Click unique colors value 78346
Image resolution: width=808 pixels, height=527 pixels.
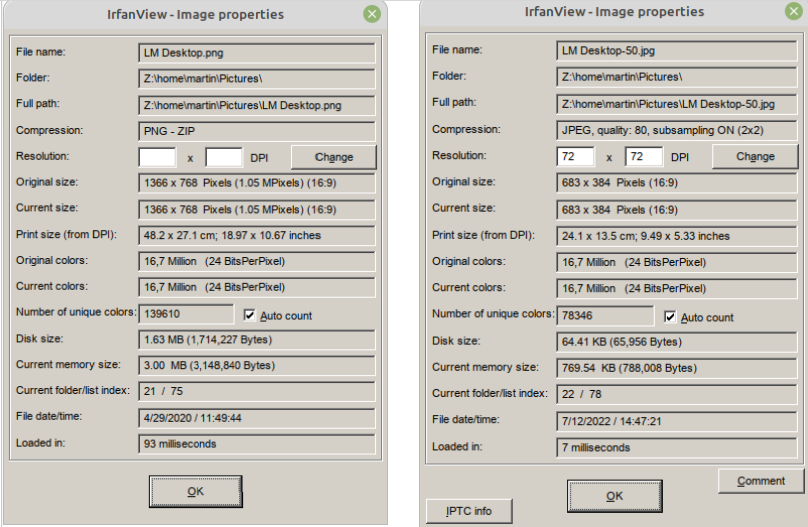pos(605,315)
